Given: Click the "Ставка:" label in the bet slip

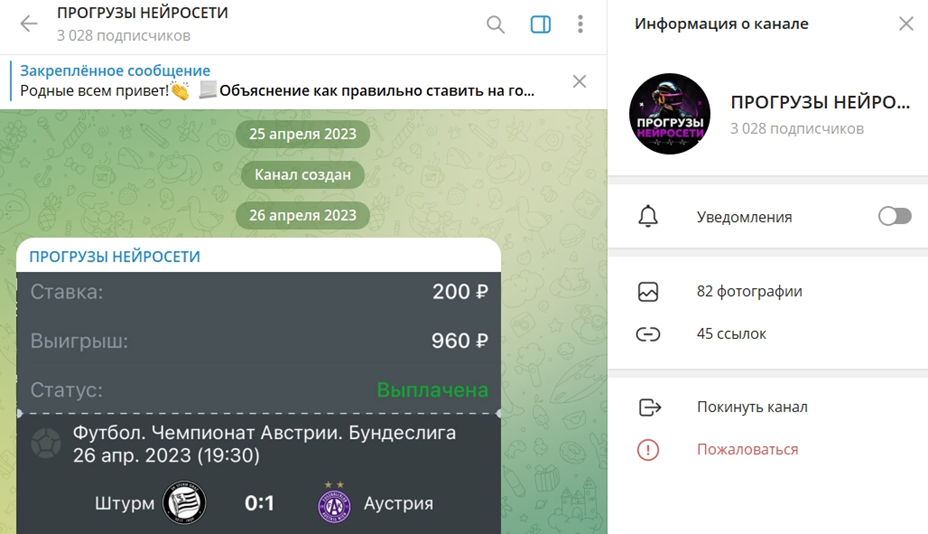Looking at the screenshot, I should [x=67, y=291].
